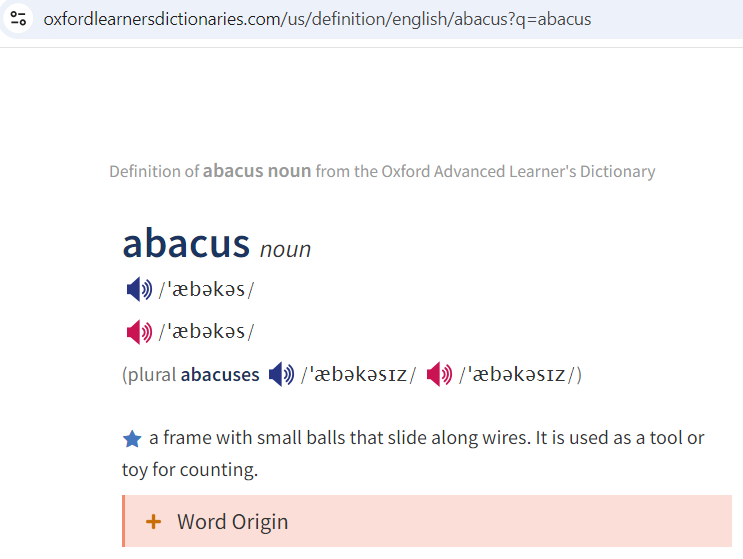Select the IPA transcription beside the red abacus speaker

[206, 332]
